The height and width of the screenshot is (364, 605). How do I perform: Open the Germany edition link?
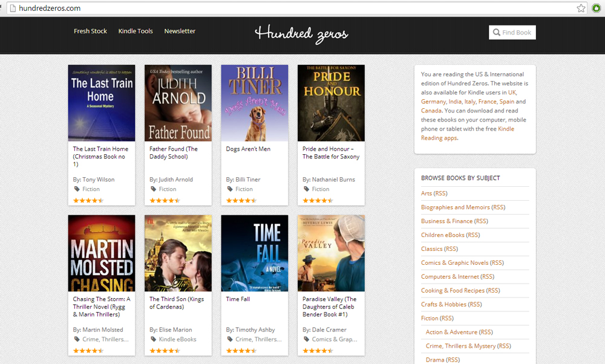(x=433, y=102)
